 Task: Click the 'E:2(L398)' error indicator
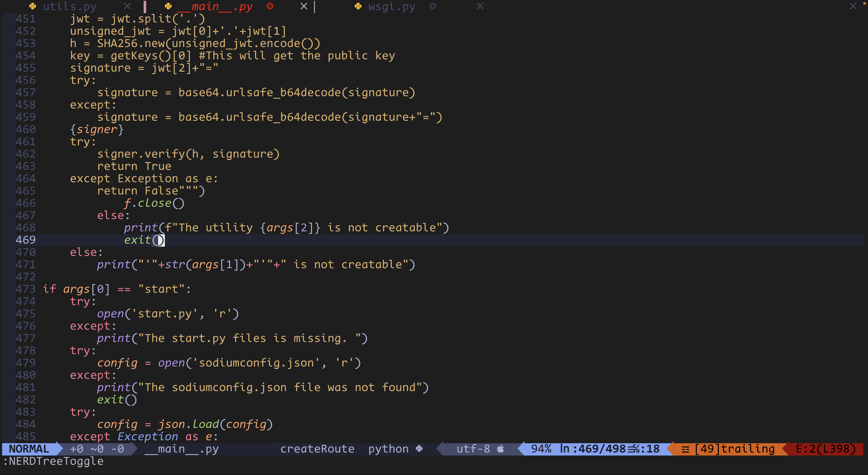tap(826, 449)
